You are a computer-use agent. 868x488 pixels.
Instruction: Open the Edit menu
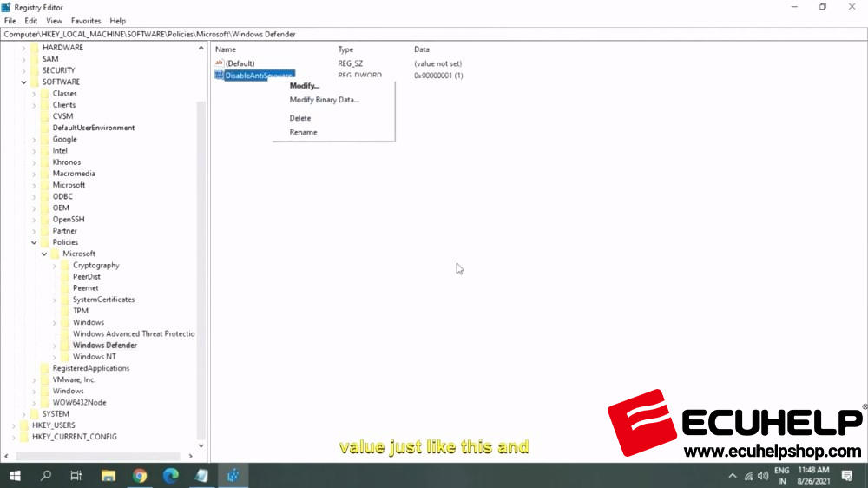click(31, 21)
